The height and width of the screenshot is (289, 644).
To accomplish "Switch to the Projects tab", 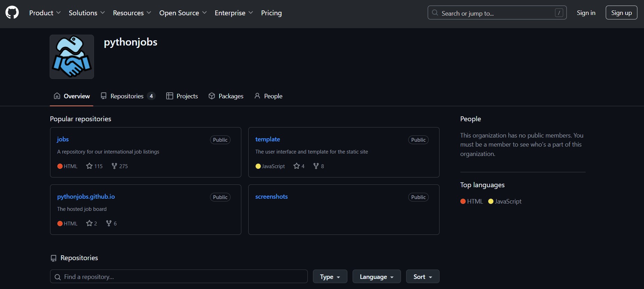I will point(182,96).
